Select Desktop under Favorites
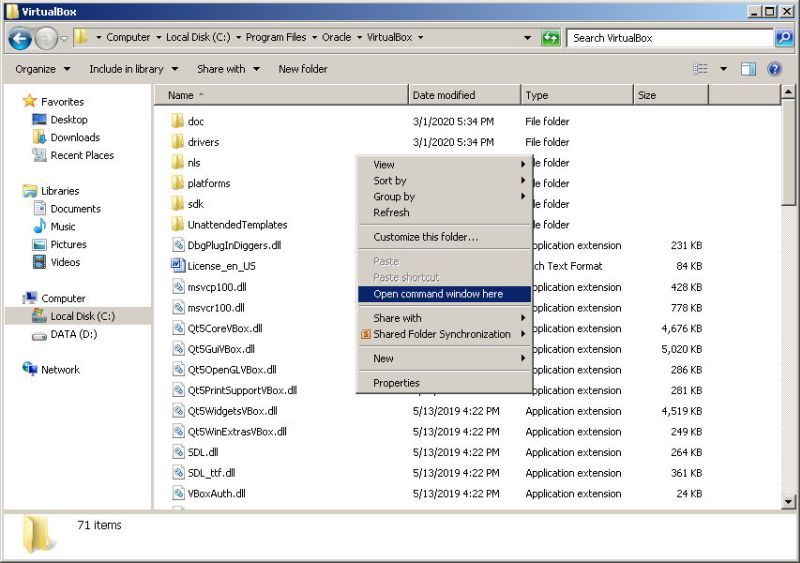This screenshot has width=800, height=563. 69,119
